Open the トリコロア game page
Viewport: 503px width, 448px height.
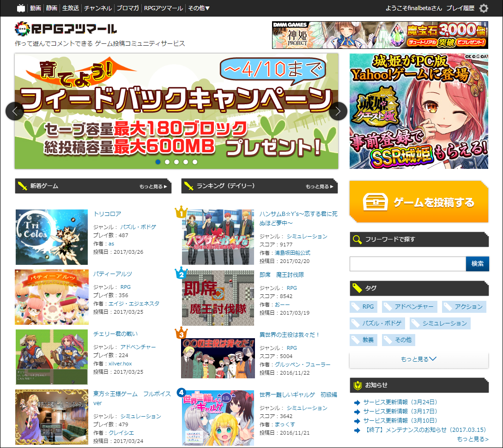(108, 214)
